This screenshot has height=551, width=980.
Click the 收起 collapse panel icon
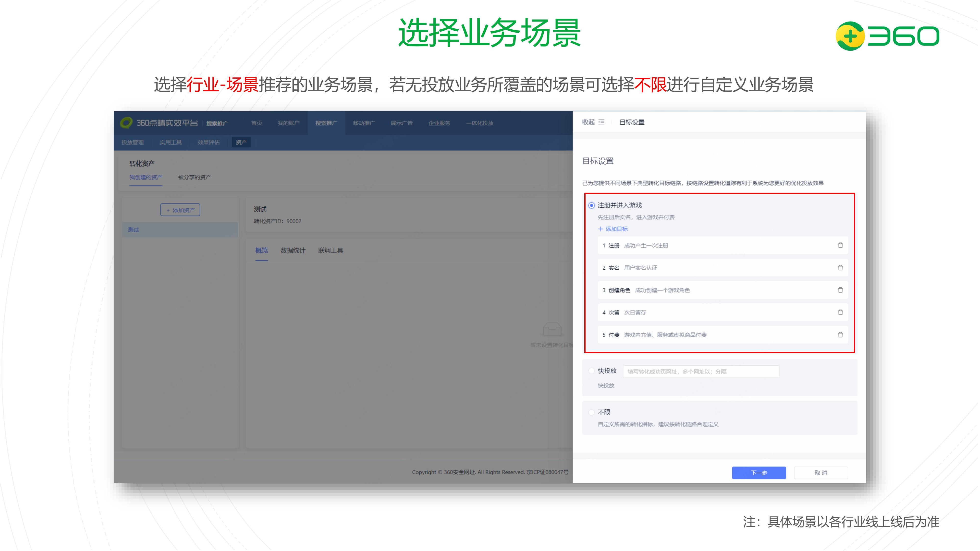tap(601, 122)
